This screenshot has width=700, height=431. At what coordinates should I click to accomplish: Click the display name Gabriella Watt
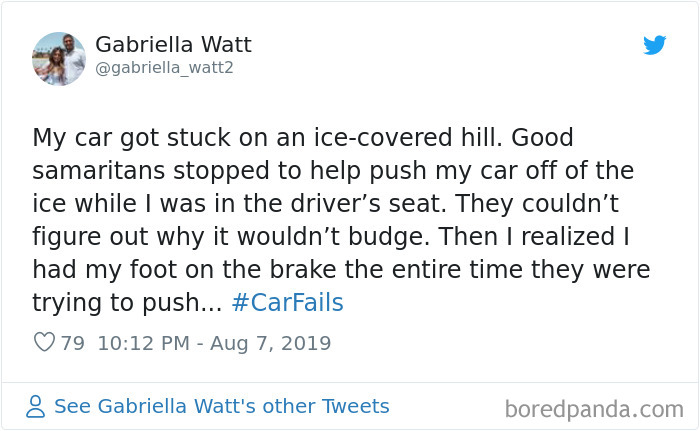173,45
